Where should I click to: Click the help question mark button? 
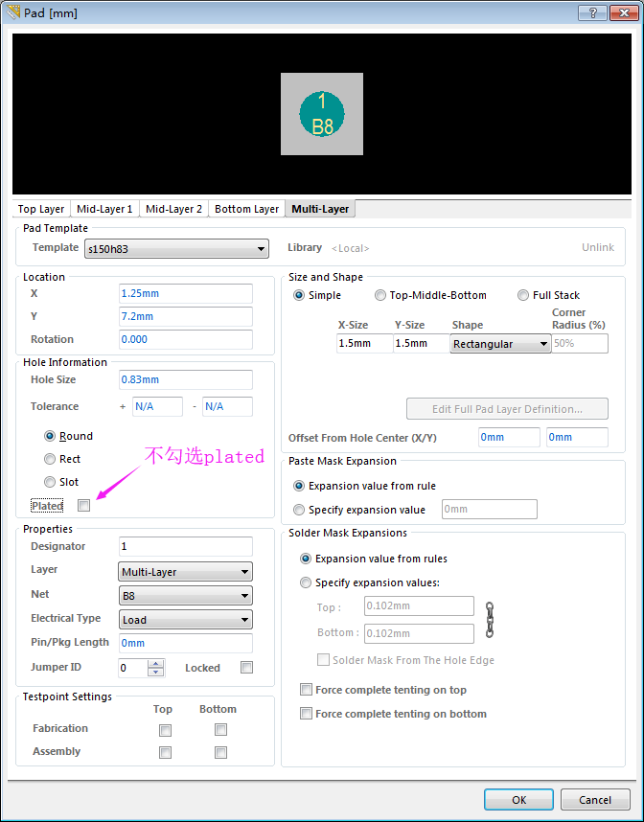(x=595, y=12)
